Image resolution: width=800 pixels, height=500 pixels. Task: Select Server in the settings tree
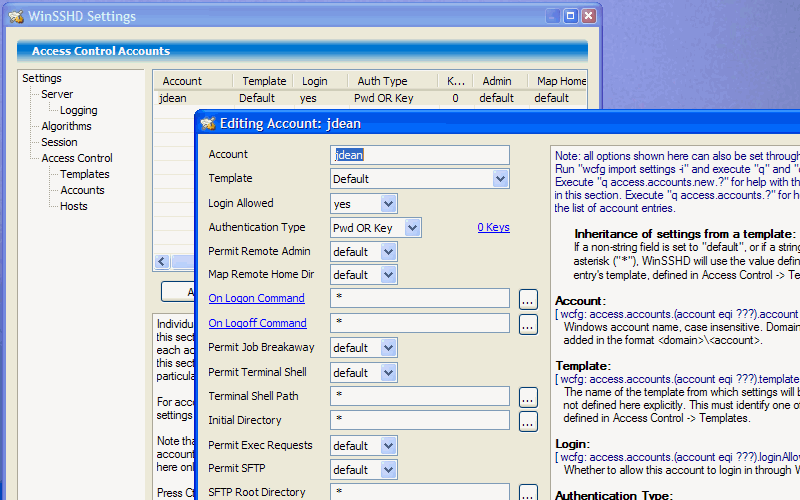click(x=57, y=94)
